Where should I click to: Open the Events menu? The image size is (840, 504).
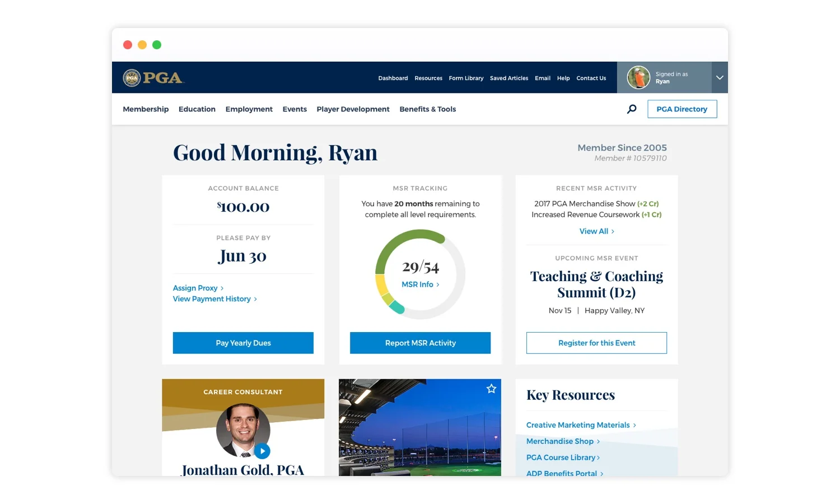pos(295,109)
